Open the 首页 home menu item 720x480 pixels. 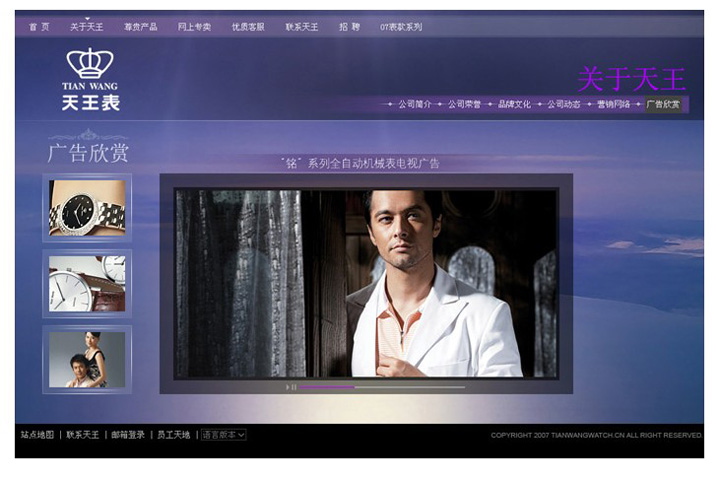coord(39,27)
